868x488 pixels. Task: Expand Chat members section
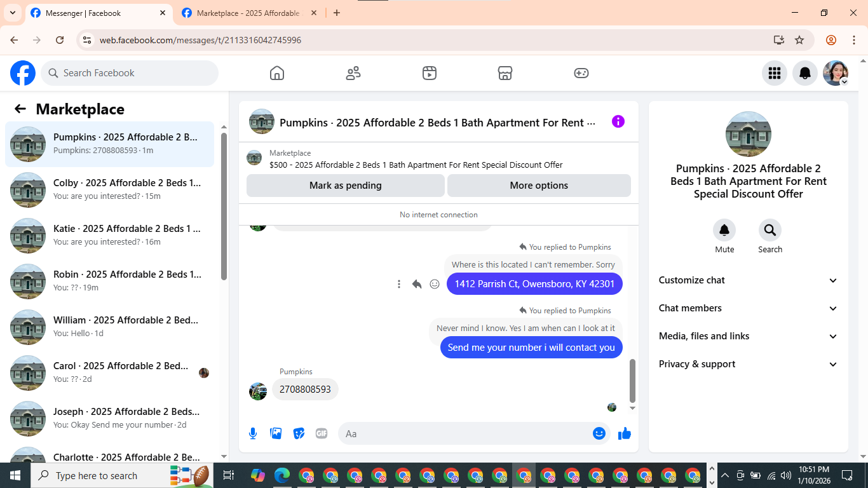749,308
